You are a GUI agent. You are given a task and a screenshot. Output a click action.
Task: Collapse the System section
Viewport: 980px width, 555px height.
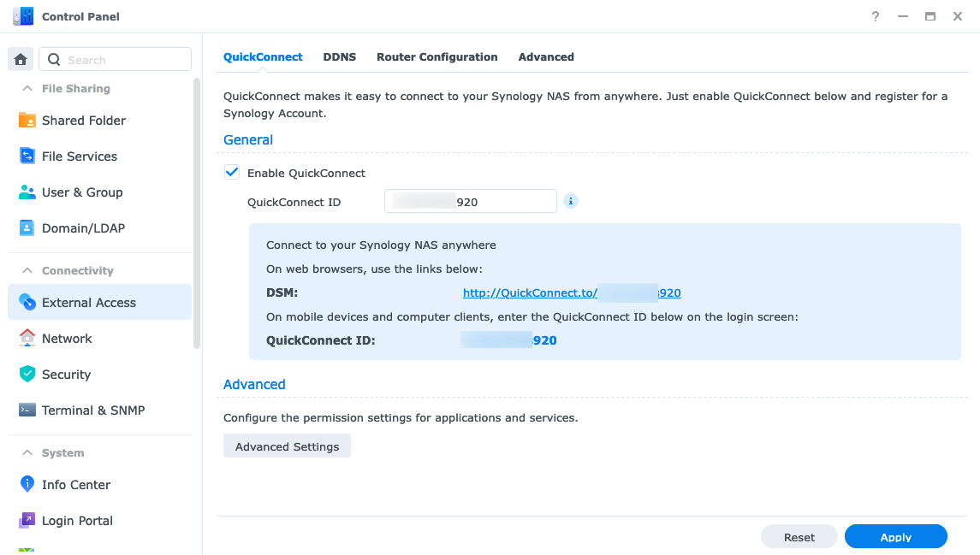(x=27, y=453)
